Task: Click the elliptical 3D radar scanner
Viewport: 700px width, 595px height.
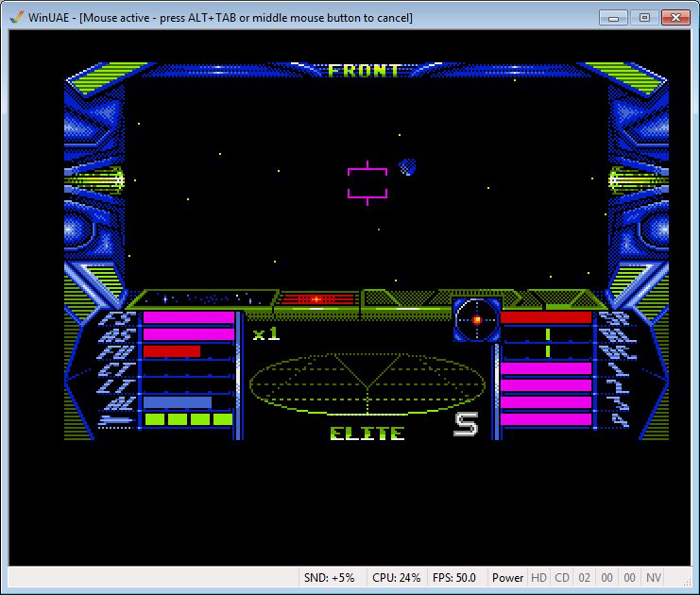Action: 367,383
